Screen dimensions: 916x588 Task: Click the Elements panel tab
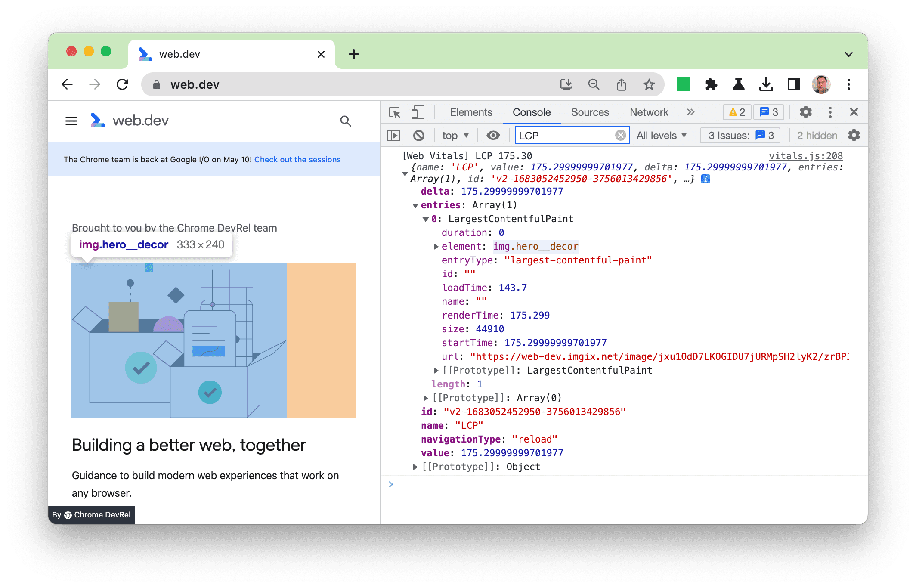click(x=469, y=111)
